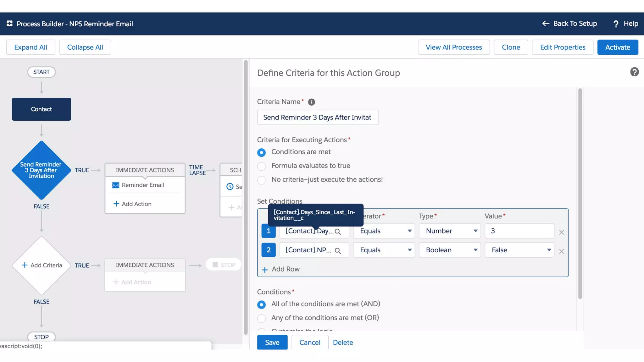Click the canvas vertical scrollbar
The width and height of the screenshot is (644, 362).
pos(246,197)
